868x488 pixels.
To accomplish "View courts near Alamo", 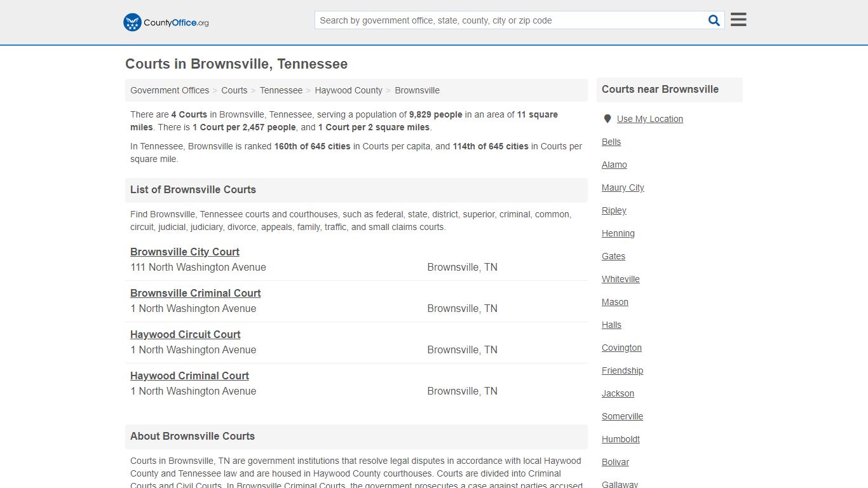I will click(x=614, y=165).
